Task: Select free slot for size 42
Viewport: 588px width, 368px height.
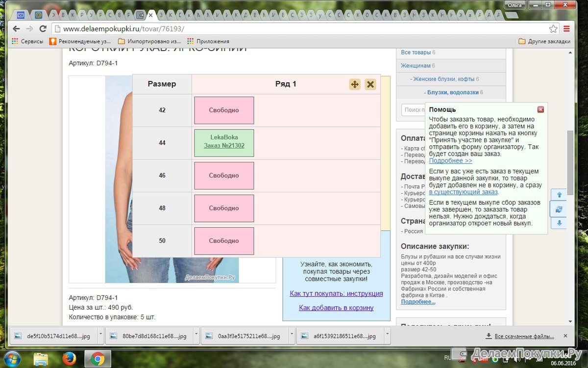Action: coord(224,110)
